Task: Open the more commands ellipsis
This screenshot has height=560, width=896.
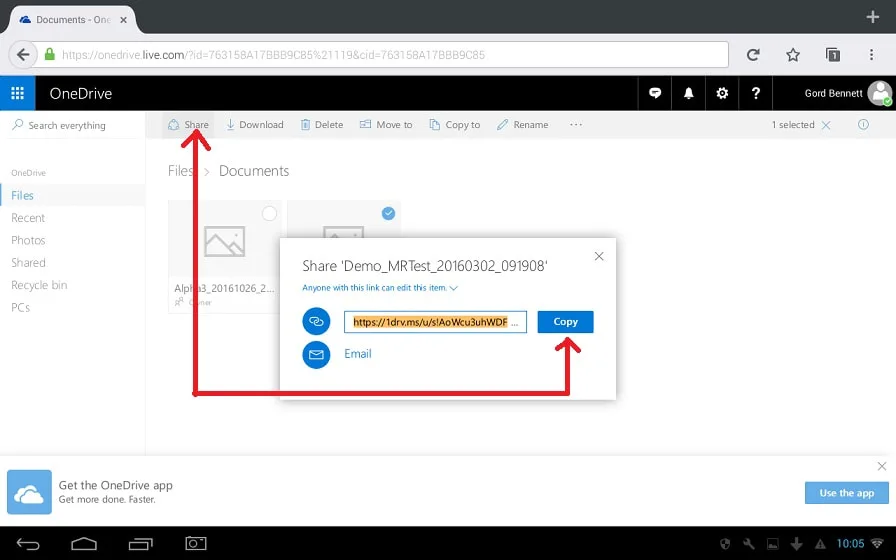Action: click(x=575, y=125)
